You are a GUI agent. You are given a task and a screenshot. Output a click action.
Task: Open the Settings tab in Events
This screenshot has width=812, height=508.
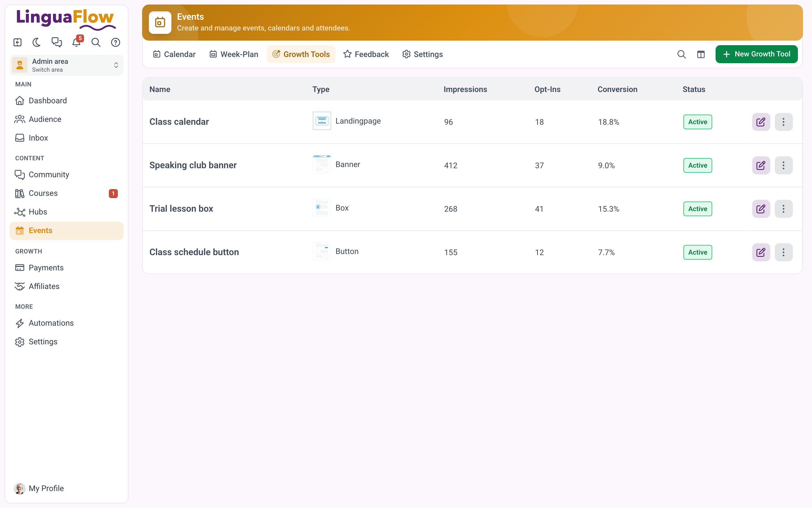(x=422, y=54)
